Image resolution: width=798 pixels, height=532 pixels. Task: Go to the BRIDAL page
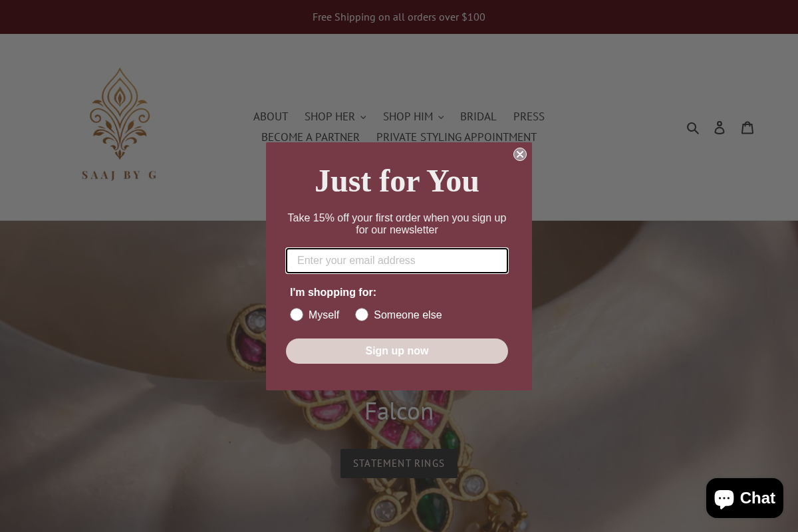(478, 116)
